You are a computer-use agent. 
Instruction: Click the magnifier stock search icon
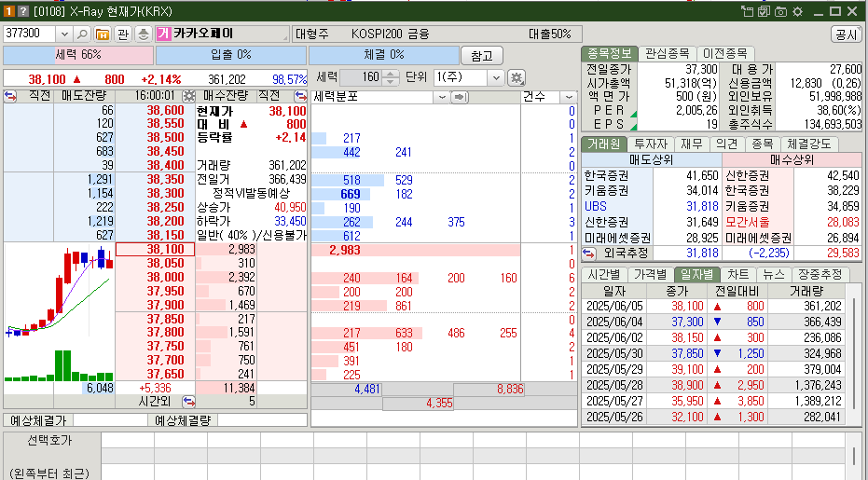(82, 34)
